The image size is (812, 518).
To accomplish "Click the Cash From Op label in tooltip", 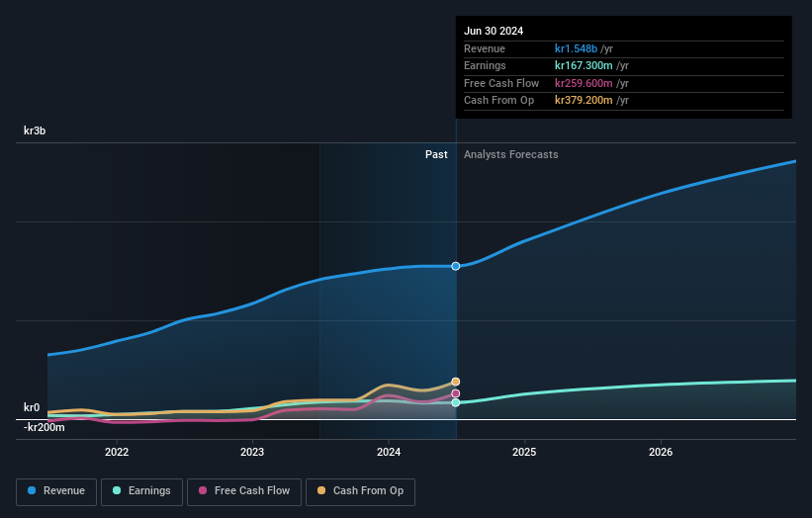I will click(498, 101).
